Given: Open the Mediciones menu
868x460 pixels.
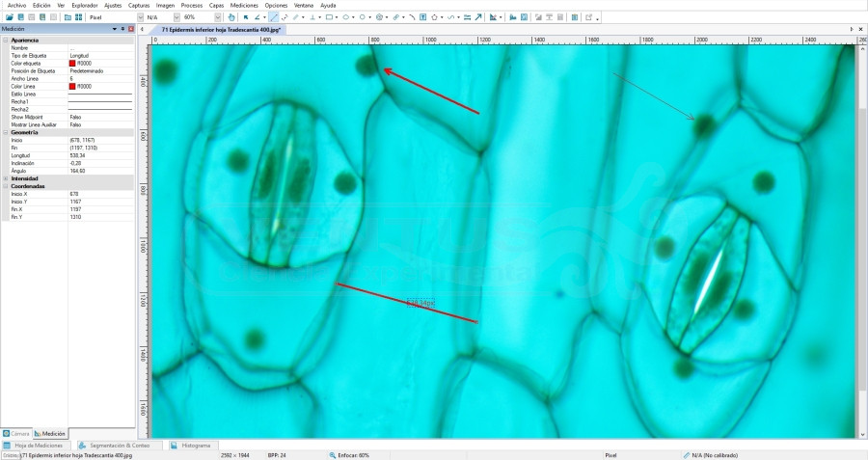Looking at the screenshot, I should [x=244, y=5].
